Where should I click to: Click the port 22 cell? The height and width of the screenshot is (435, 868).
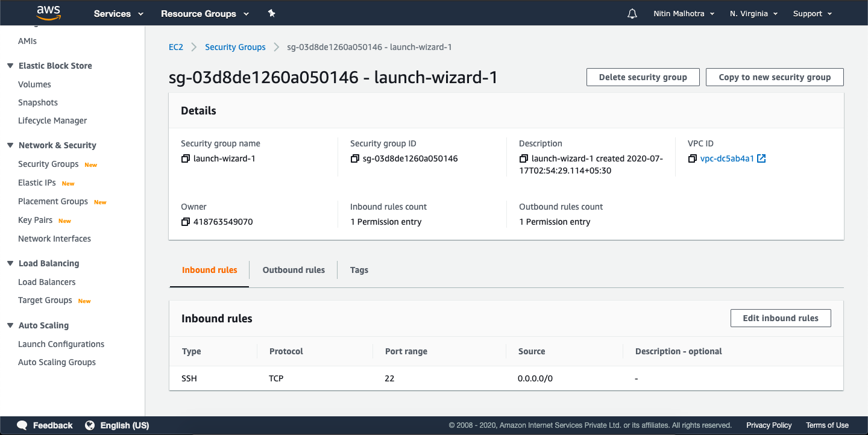[x=389, y=379]
